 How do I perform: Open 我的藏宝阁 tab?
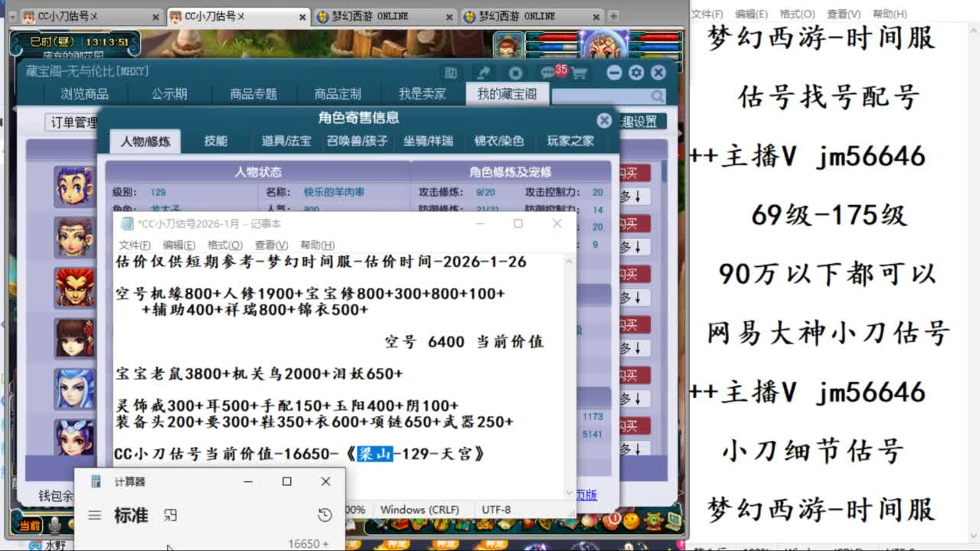[507, 94]
